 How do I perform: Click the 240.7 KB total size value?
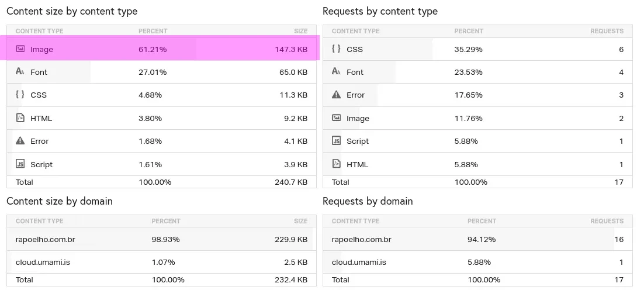[291, 182]
